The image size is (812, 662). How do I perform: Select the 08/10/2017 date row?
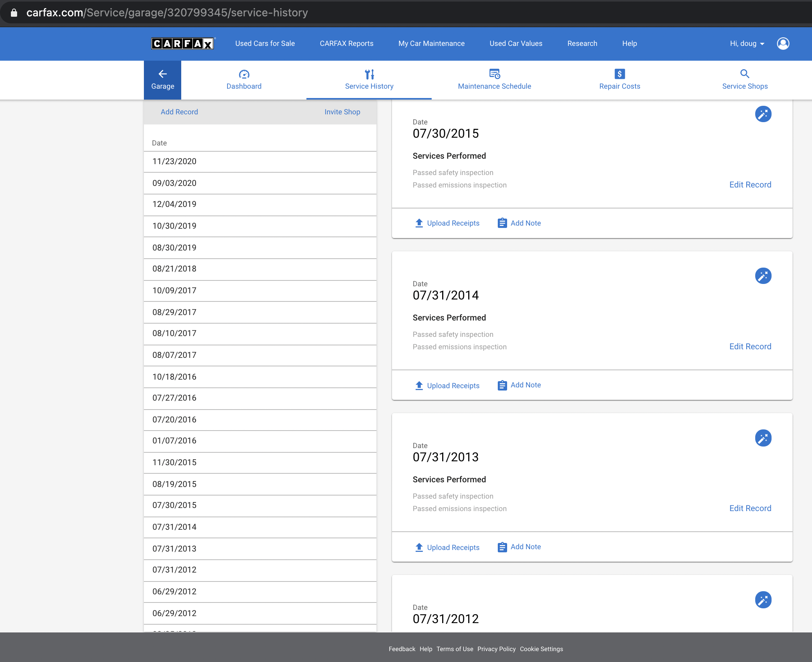(260, 334)
